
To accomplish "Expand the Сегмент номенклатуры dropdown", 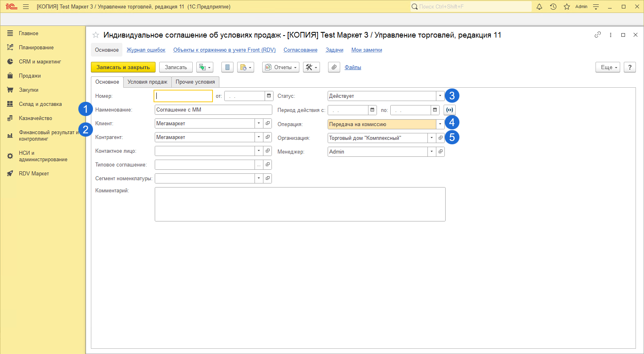I will tap(259, 178).
